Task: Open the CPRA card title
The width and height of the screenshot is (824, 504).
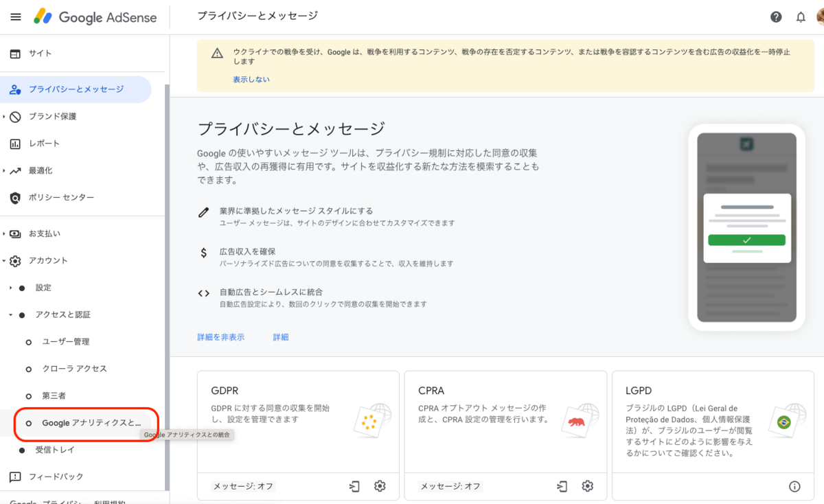Action: (x=431, y=391)
